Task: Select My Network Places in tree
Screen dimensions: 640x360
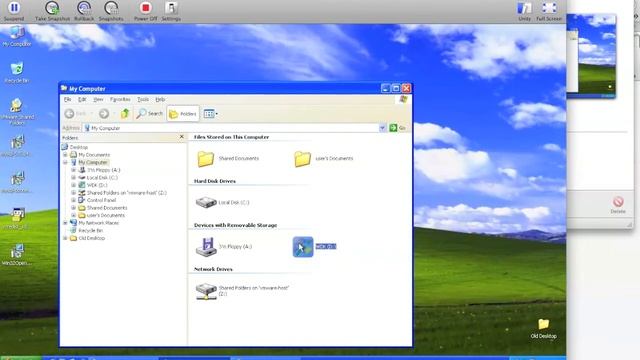Action: pos(98,223)
